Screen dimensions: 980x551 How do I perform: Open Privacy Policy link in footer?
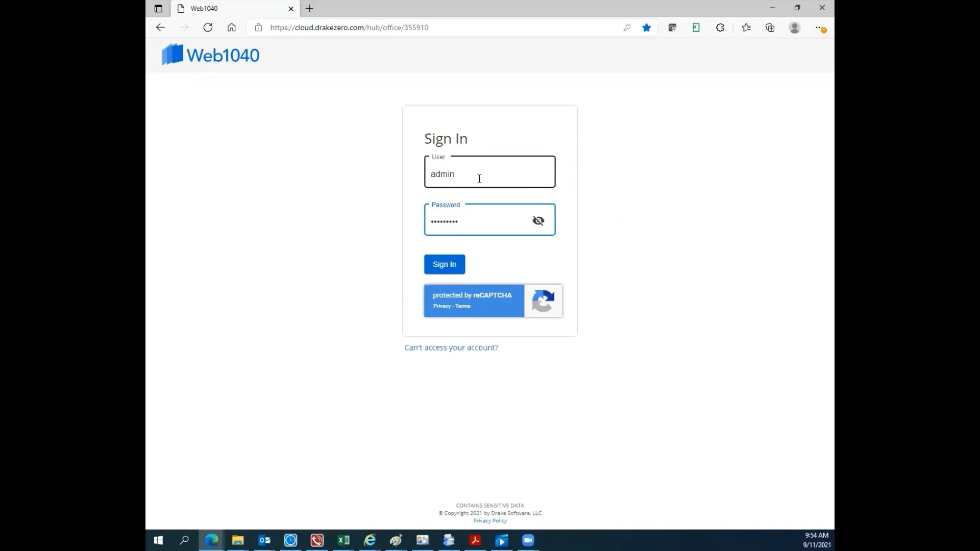(x=489, y=521)
